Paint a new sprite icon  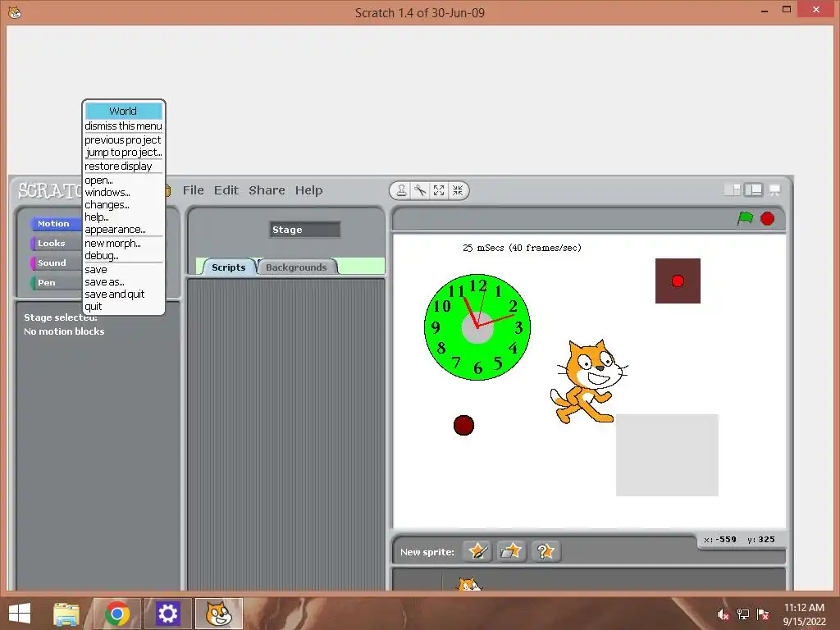click(x=478, y=550)
